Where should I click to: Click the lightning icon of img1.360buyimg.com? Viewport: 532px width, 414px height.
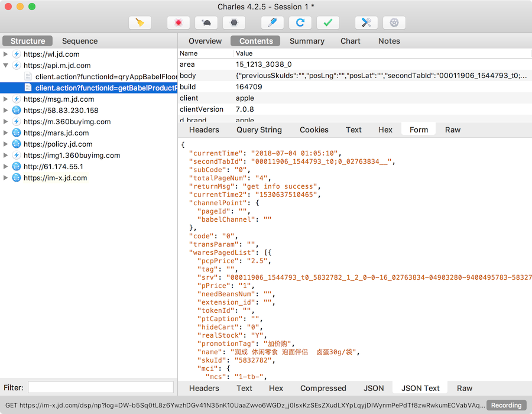(x=17, y=155)
